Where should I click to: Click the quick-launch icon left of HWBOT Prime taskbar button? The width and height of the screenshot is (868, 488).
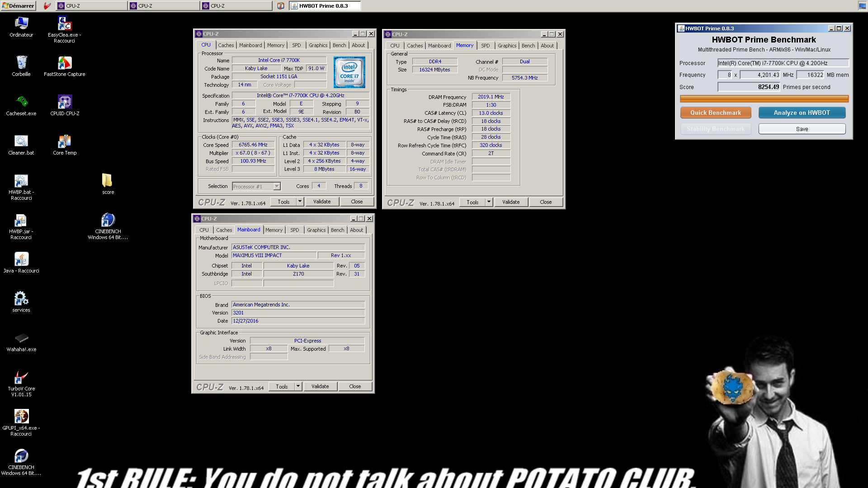tap(281, 6)
